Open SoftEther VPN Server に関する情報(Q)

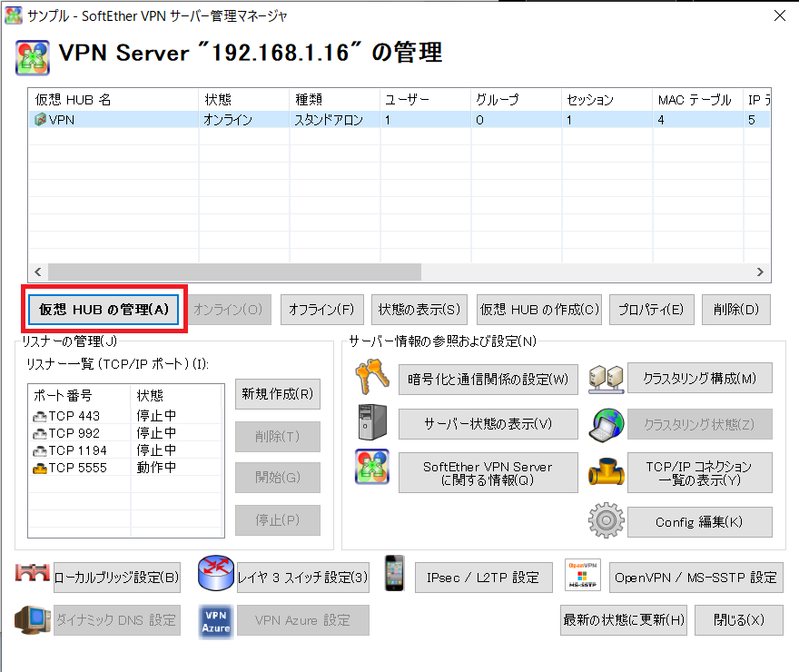click(x=488, y=473)
